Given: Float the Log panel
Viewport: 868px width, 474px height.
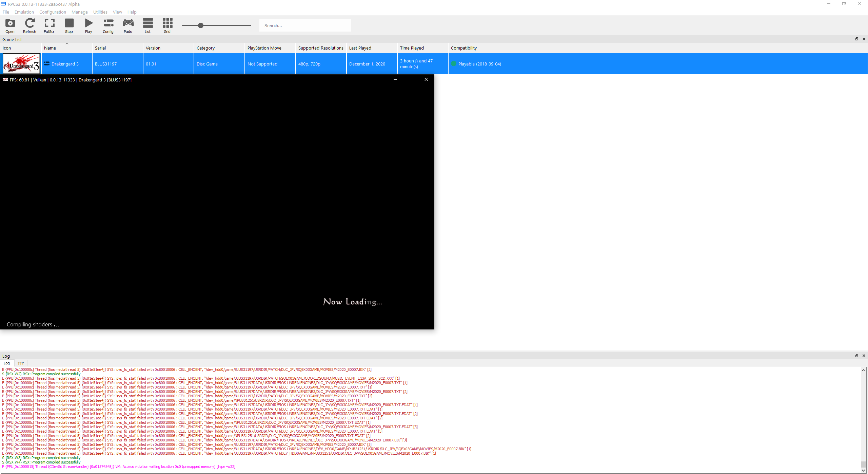Looking at the screenshot, I should tap(857, 356).
